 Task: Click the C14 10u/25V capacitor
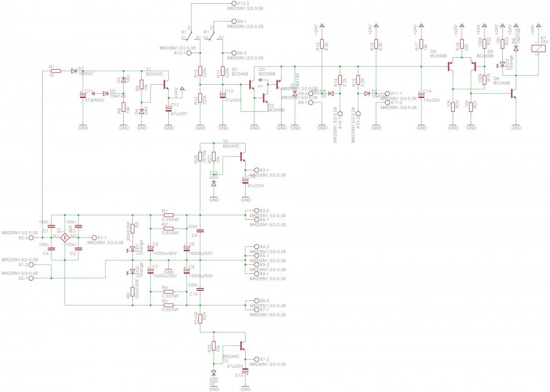(421, 94)
